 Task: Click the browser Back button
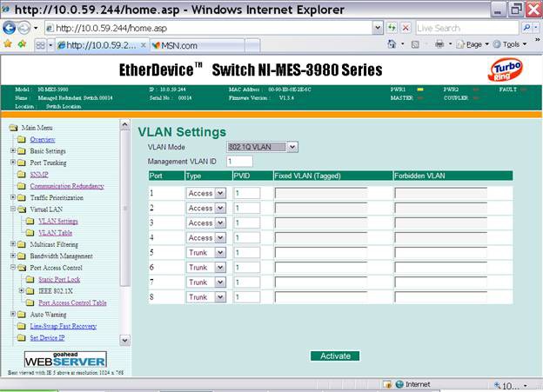(10, 28)
